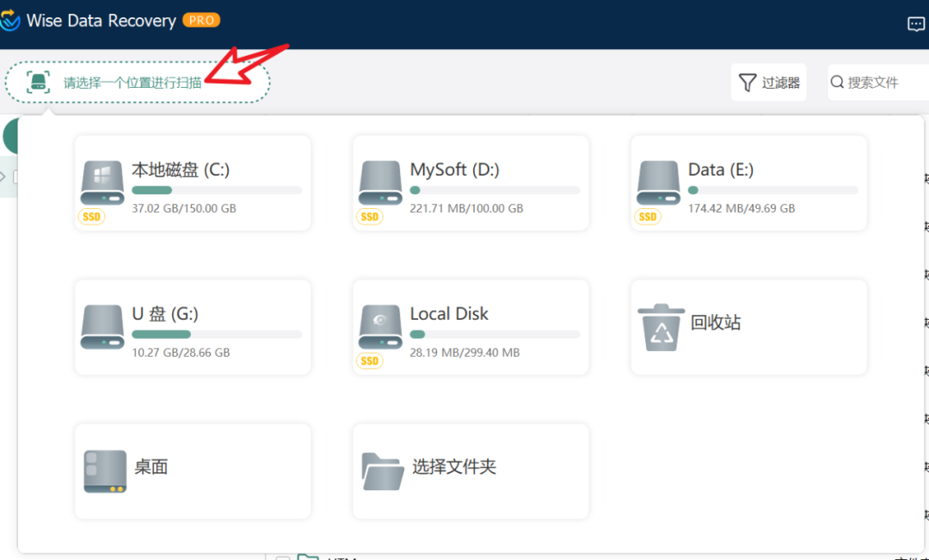This screenshot has width=929, height=560.
Task: Click the D: drive usage bar
Action: click(495, 190)
